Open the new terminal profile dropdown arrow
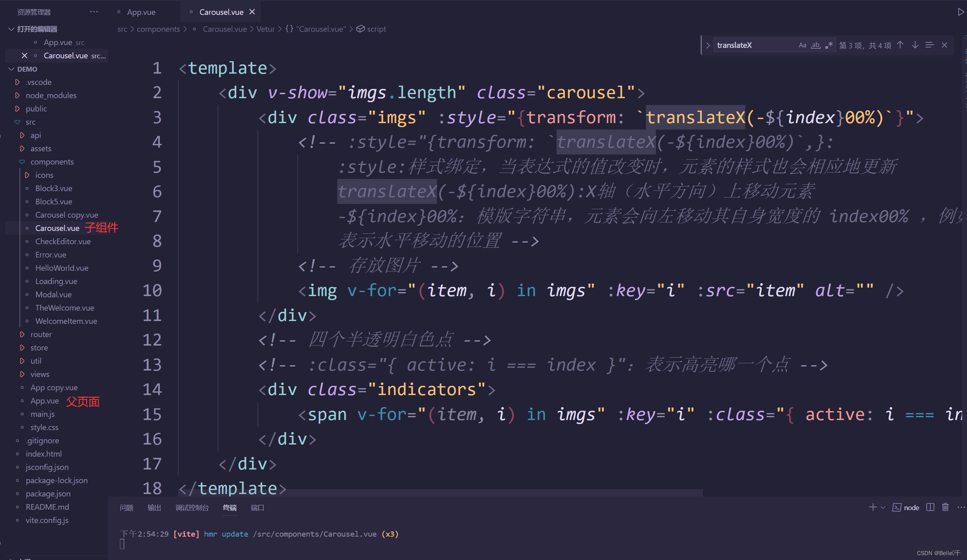 tap(883, 508)
